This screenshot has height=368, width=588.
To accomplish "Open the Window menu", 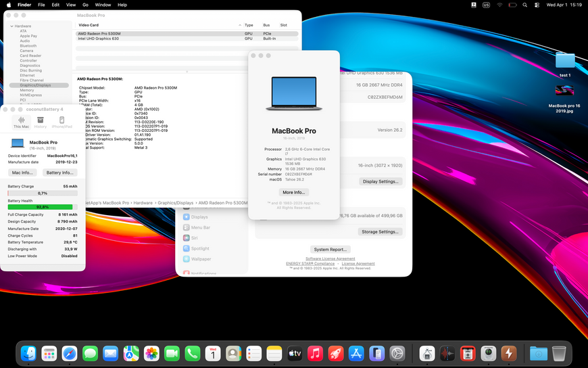I will [x=103, y=5].
